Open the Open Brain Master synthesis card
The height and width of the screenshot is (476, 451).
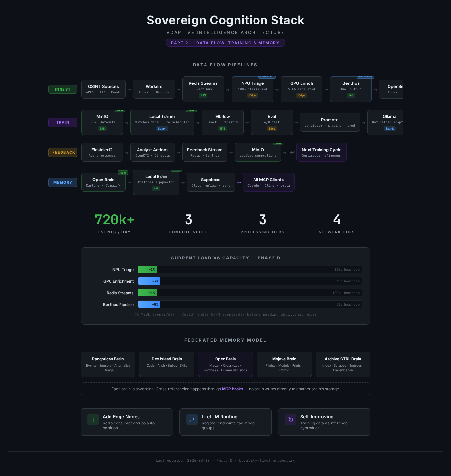pos(225,364)
